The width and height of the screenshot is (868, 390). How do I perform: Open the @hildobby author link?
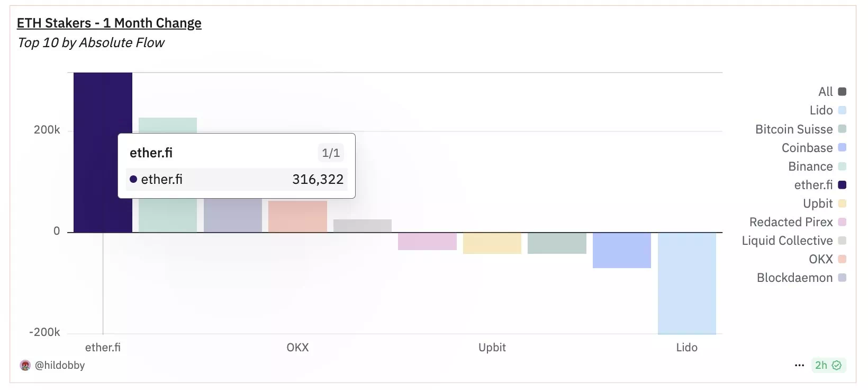coord(60,365)
